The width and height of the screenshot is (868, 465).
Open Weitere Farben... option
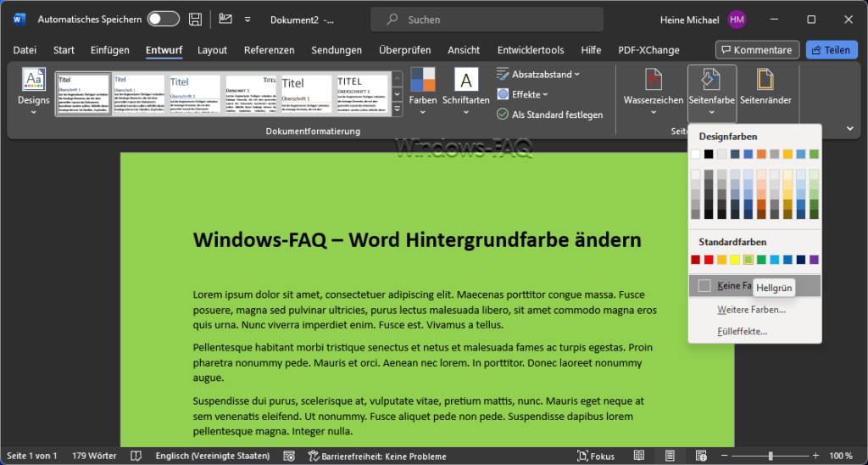(751, 309)
